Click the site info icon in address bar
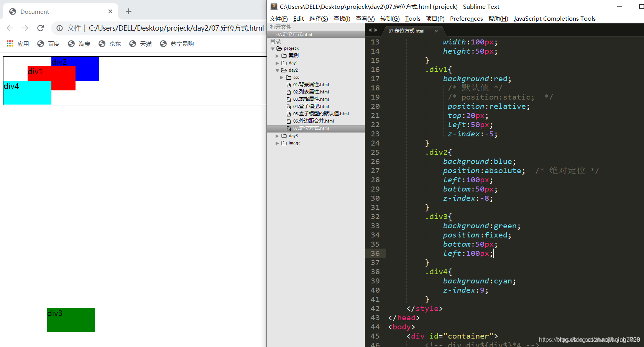The image size is (644, 347). point(60,28)
